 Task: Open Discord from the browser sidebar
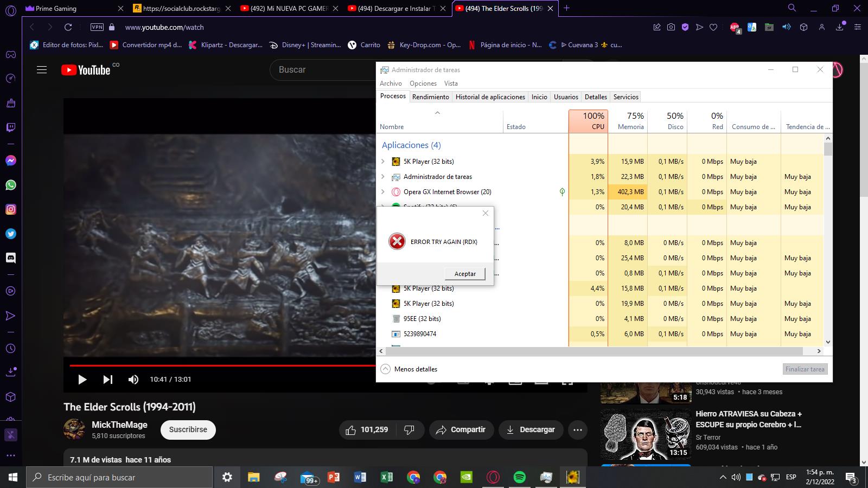(x=11, y=258)
